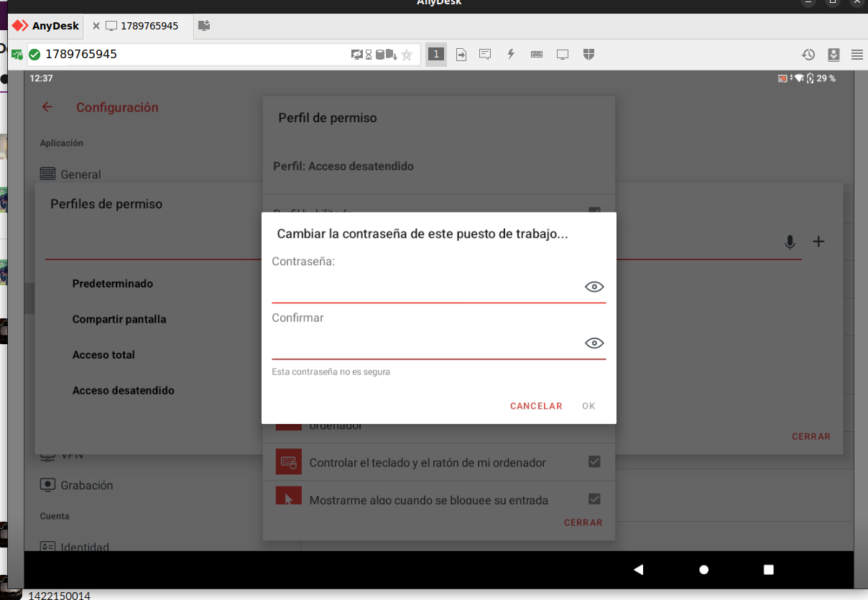Select the AnyDesk home tab
Image resolution: width=868 pixels, height=600 pixels.
(47, 26)
